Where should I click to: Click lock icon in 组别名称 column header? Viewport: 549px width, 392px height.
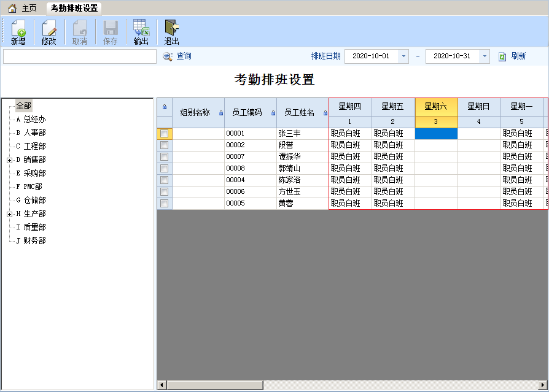tap(221, 113)
